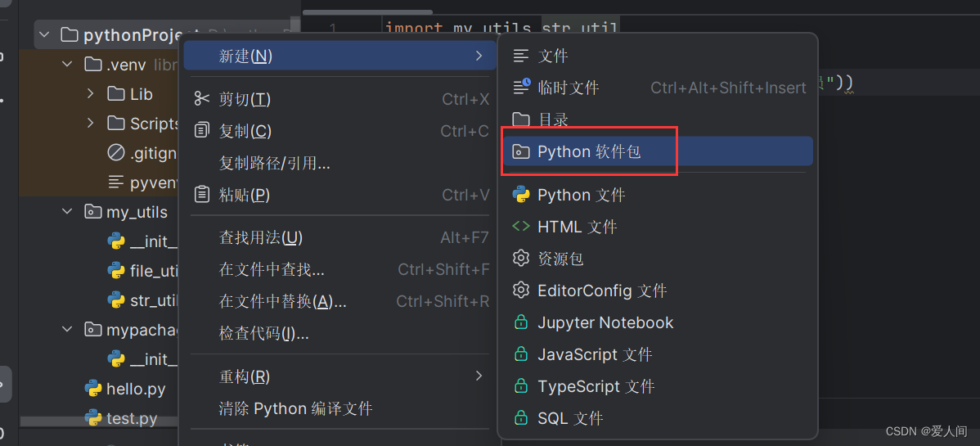The width and height of the screenshot is (980, 446).
Task: Click the lock icon beside JavaScript 文件
Action: pyautogui.click(x=520, y=354)
